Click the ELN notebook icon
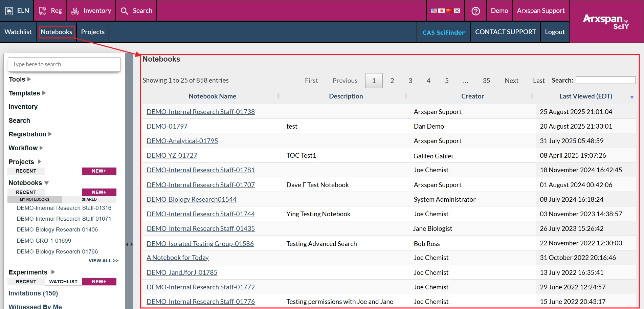644x309 pixels. 9,11
